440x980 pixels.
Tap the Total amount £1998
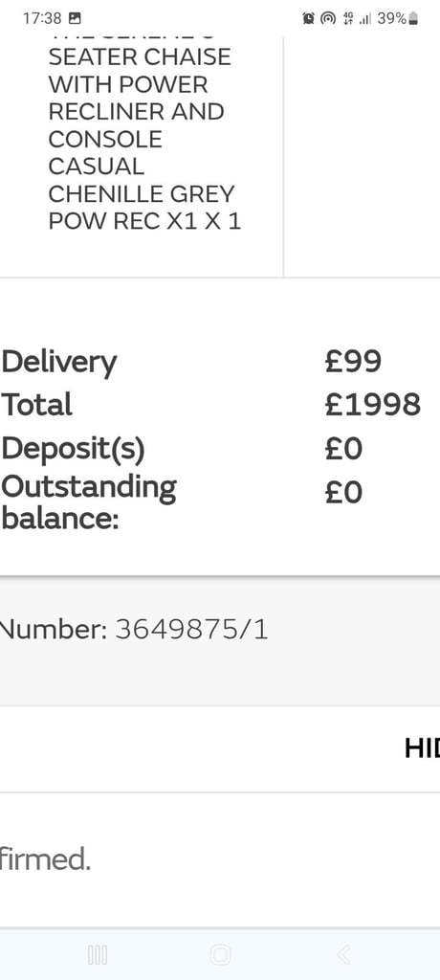click(x=372, y=405)
